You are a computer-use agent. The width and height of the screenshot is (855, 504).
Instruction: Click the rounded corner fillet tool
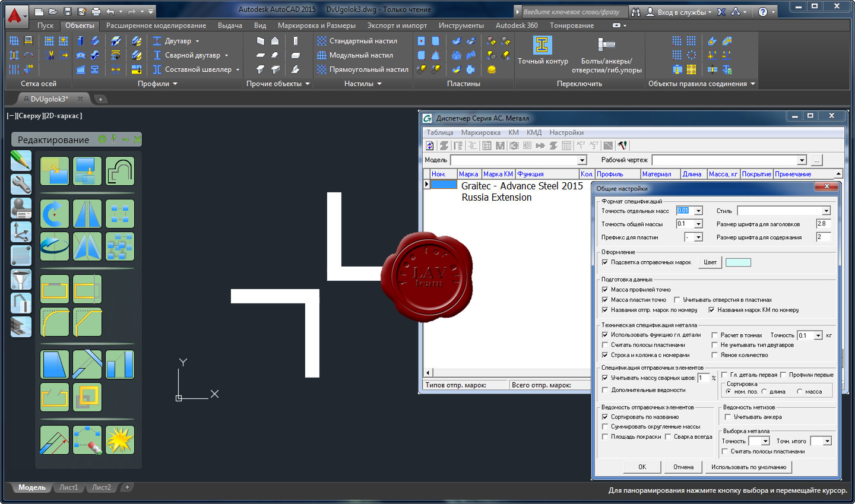(55, 322)
